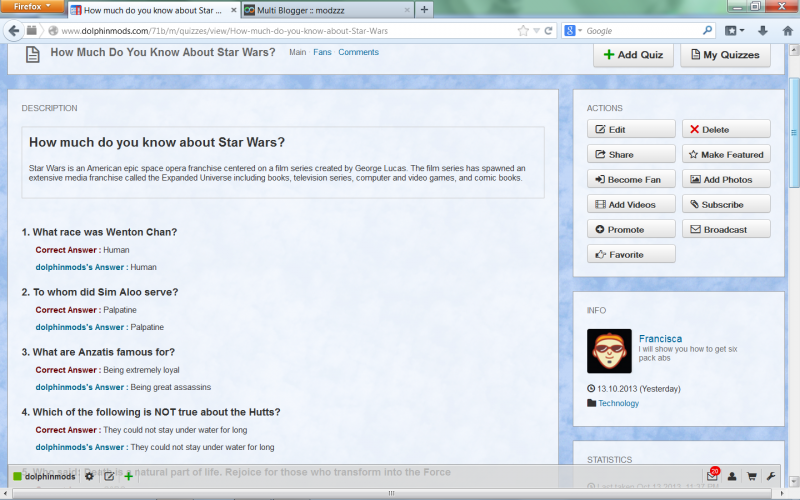Click Francisca's avatar thumbnail

pyautogui.click(x=609, y=351)
